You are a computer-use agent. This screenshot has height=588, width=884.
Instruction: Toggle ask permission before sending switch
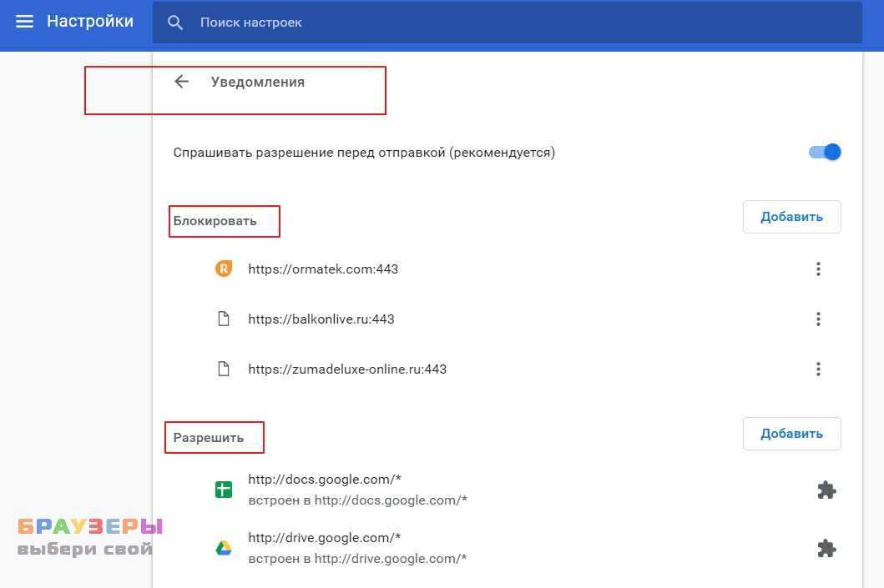825,153
